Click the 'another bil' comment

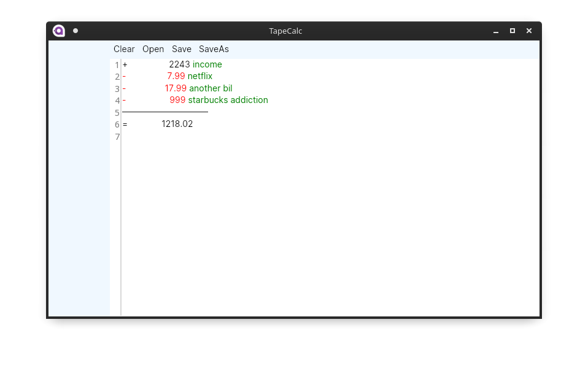click(x=211, y=88)
